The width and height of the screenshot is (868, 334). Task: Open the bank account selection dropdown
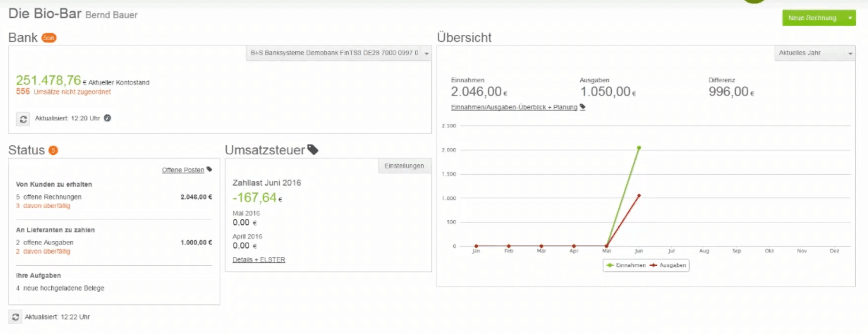point(339,53)
